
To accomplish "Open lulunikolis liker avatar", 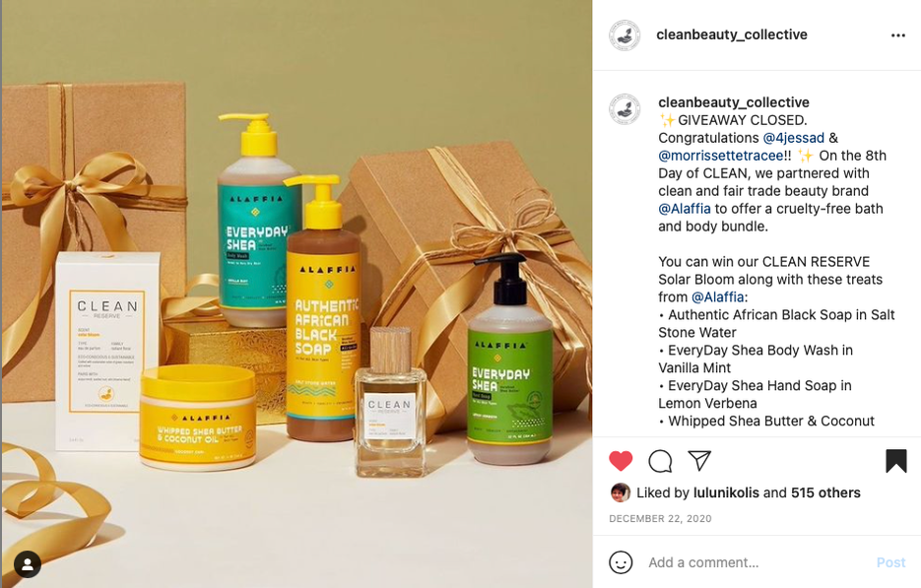I will 621,492.
